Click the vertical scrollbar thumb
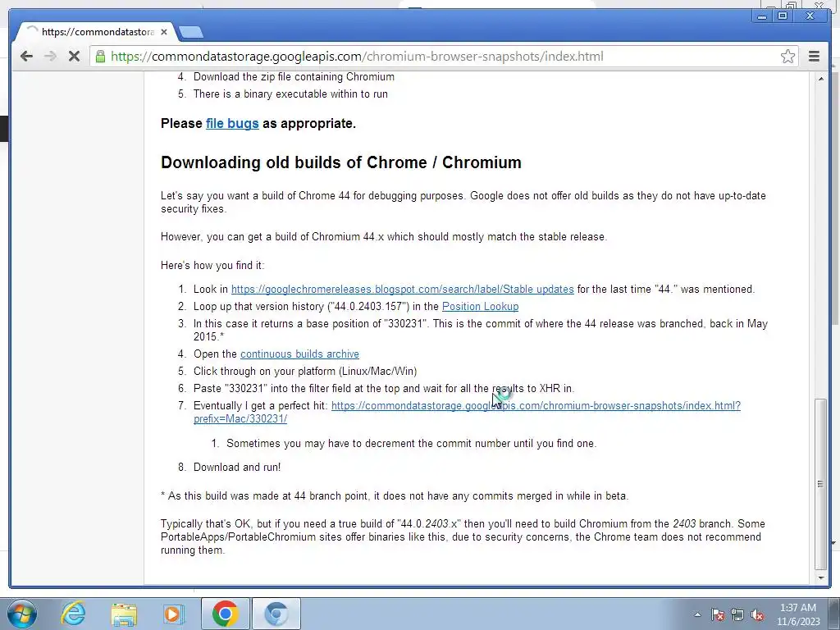Viewport: 840px width, 630px height. click(x=820, y=484)
